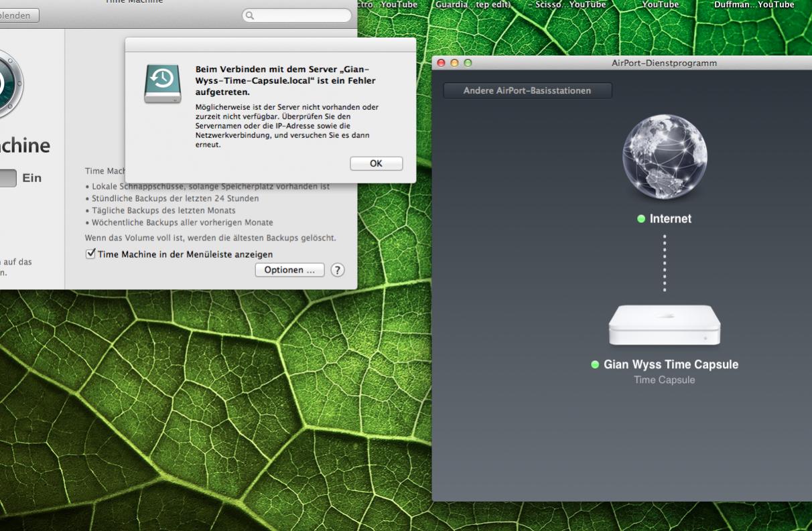Dismiss the server error with OK
This screenshot has width=812, height=531.
coord(376,163)
